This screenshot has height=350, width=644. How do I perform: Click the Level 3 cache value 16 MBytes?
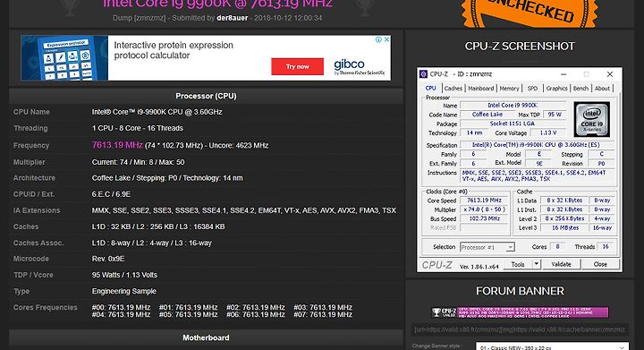tap(564, 227)
